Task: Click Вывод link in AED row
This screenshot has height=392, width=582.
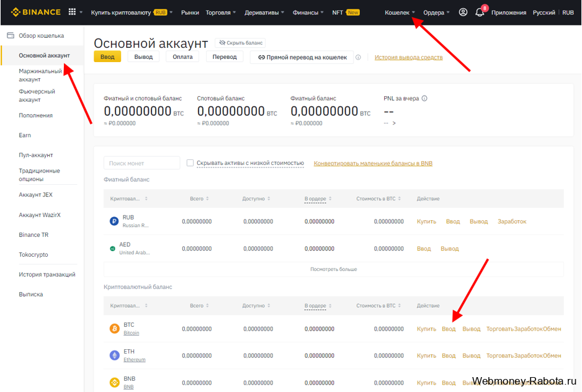Action: 449,249
